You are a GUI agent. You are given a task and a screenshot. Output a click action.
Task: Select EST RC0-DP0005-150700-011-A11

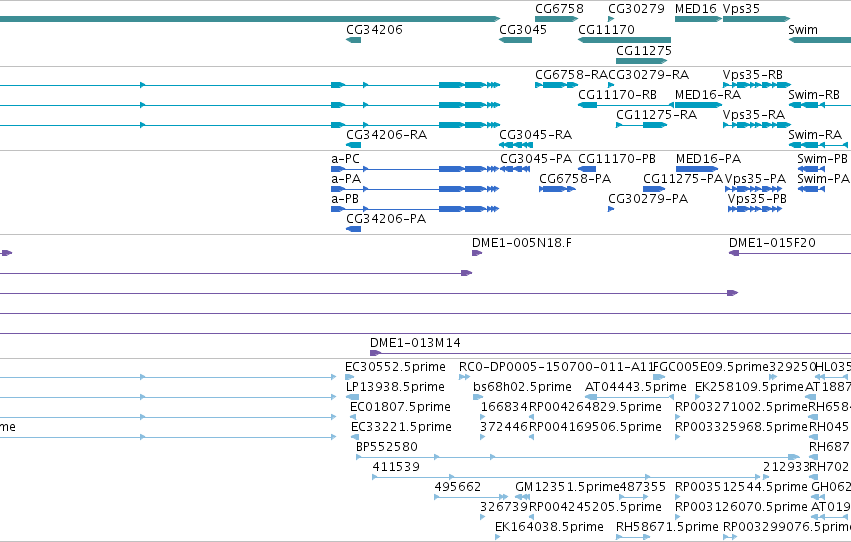pyautogui.click(x=465, y=377)
